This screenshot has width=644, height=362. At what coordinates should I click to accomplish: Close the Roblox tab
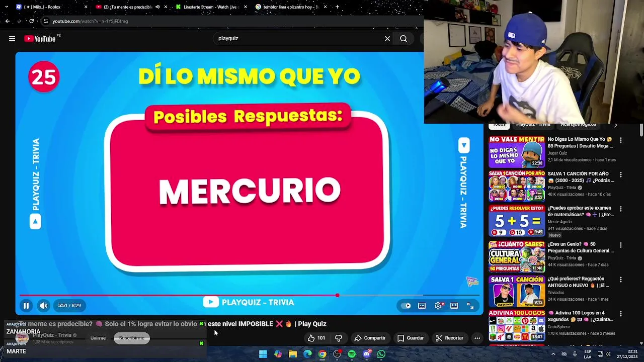click(86, 7)
